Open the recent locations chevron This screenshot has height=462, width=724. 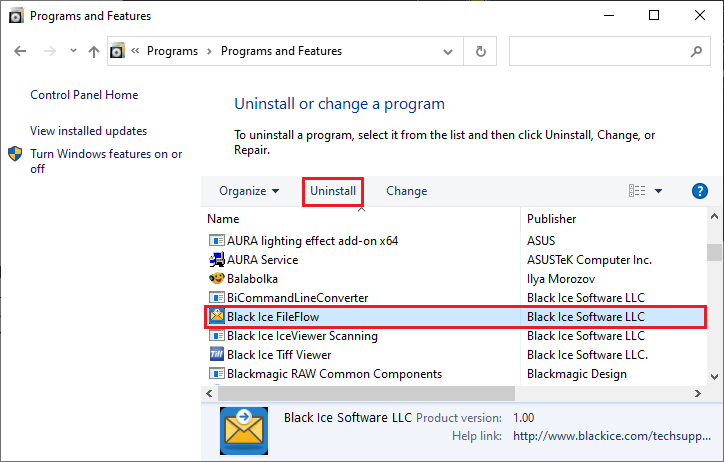[x=73, y=51]
